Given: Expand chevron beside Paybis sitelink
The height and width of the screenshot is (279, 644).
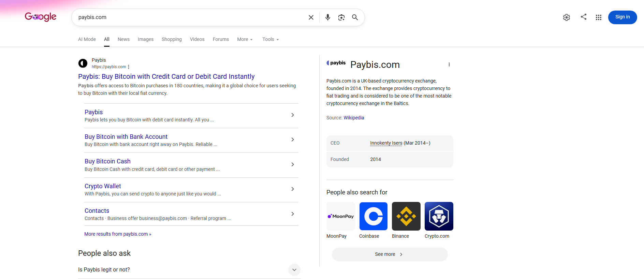Looking at the screenshot, I should click(293, 115).
